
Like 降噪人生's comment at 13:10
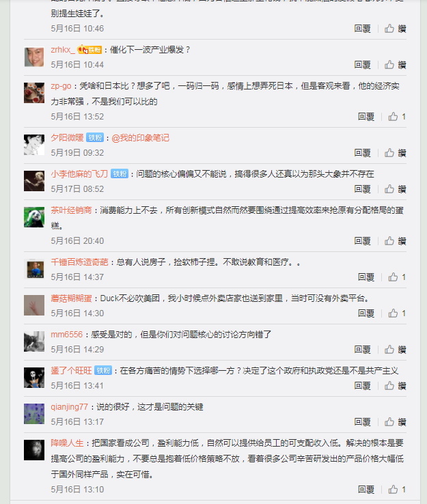[x=397, y=489]
